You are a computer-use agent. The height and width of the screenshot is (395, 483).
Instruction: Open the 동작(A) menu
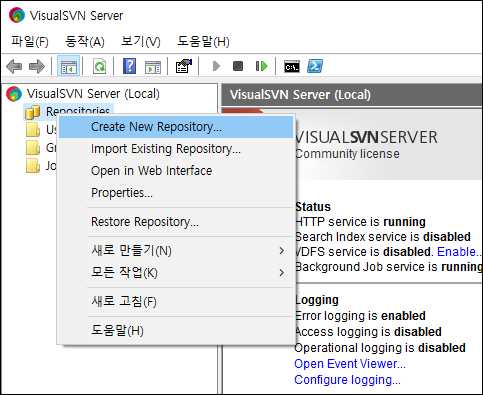tap(85, 41)
